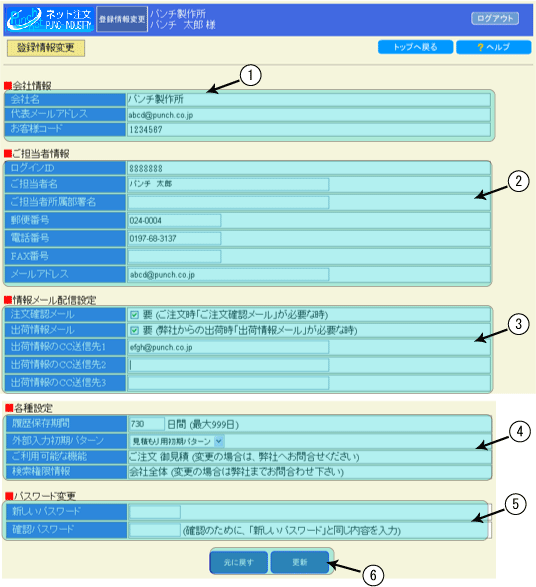
Task: Click the 出荷情報のCC送信先3 field
Action: pos(228,383)
